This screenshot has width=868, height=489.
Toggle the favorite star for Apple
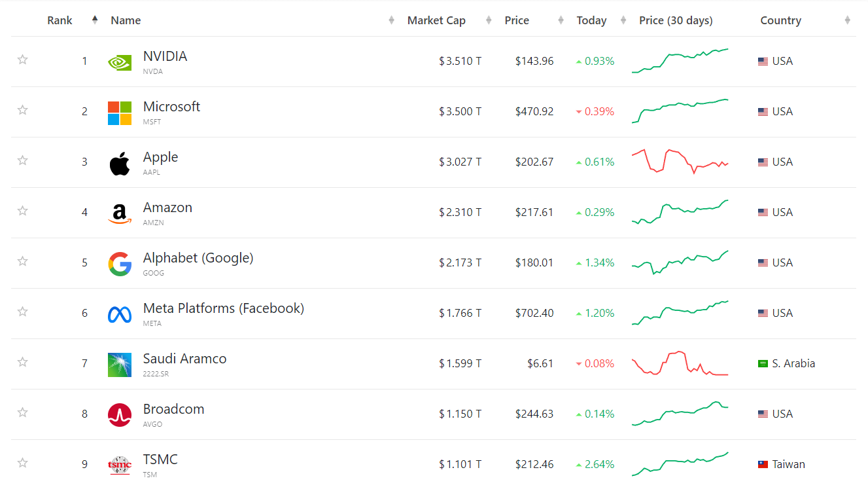(x=23, y=160)
